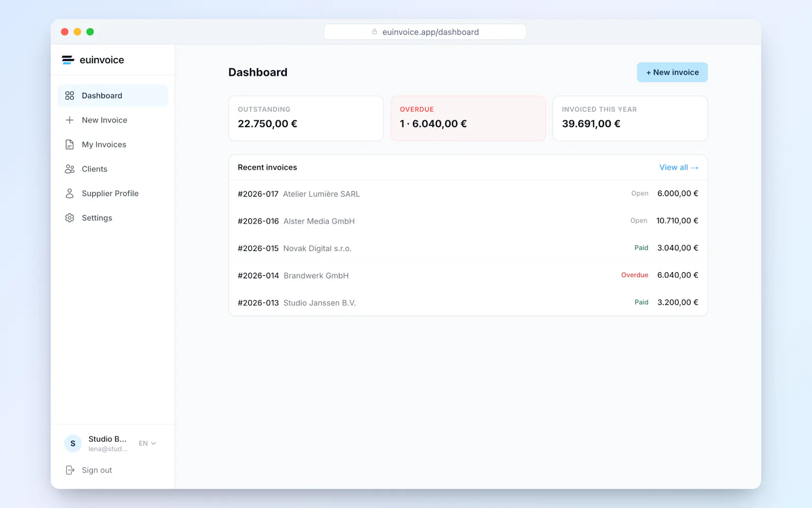The image size is (812, 508).
Task: Click the Overdue status on #2026-014
Action: (x=634, y=275)
